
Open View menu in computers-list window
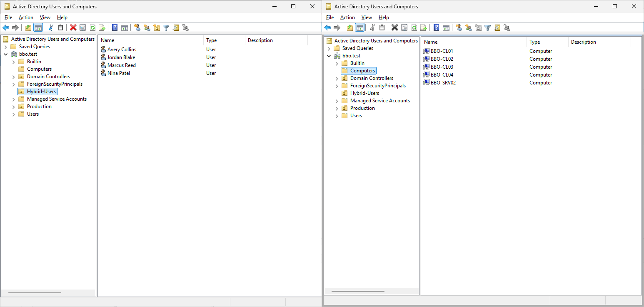tap(367, 17)
